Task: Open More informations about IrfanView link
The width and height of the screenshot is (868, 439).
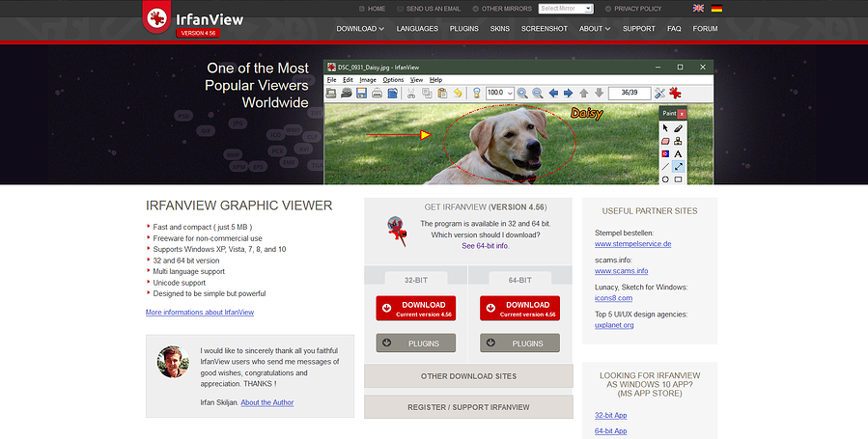Action: [x=200, y=313]
